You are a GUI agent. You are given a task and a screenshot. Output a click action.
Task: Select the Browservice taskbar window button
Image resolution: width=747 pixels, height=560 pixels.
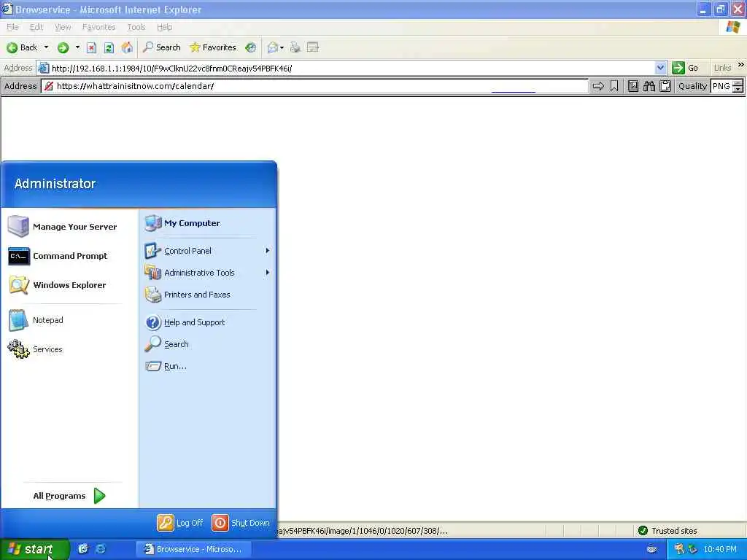coord(193,549)
